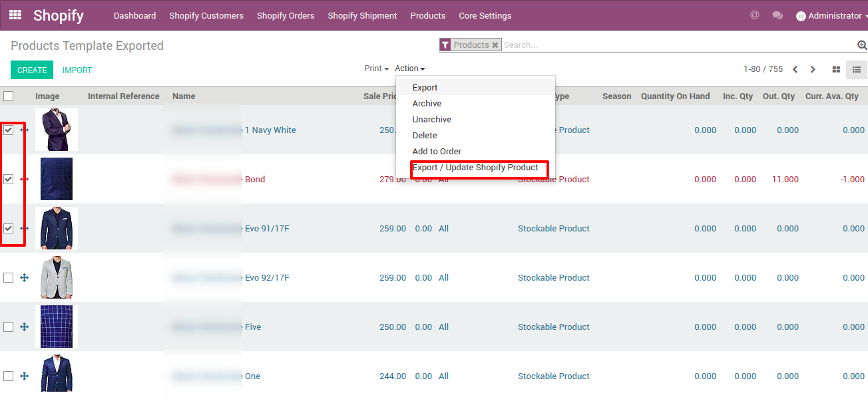Viewport: 868px width, 409px height.
Task: Choose Export / Update Shopify Product
Action: click(x=475, y=168)
